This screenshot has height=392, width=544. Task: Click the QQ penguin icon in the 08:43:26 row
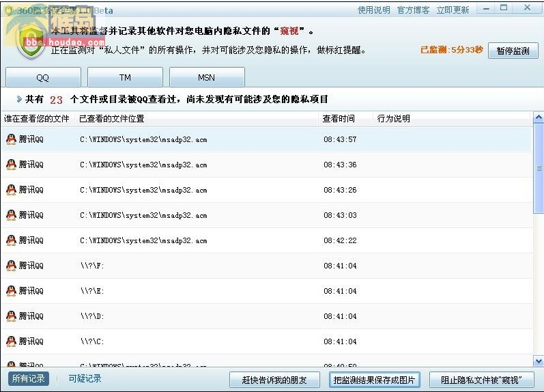(11, 190)
